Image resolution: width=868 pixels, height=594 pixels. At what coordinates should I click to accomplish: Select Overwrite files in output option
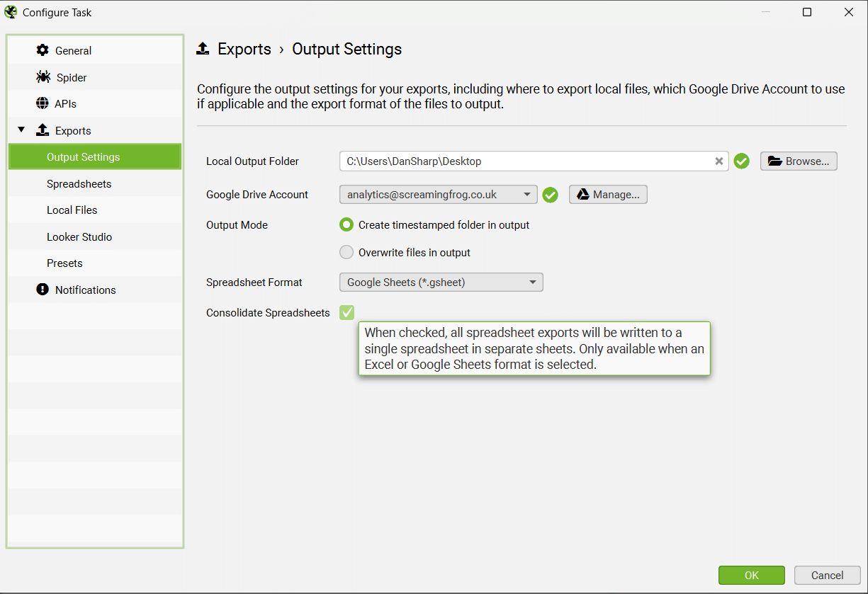coord(346,253)
